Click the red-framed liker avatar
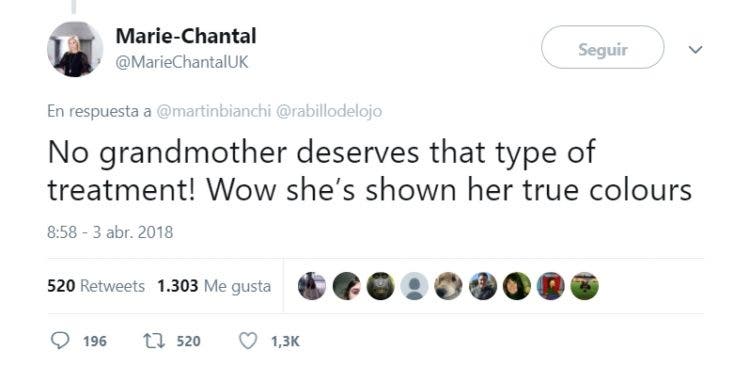750x366 pixels. 551,286
